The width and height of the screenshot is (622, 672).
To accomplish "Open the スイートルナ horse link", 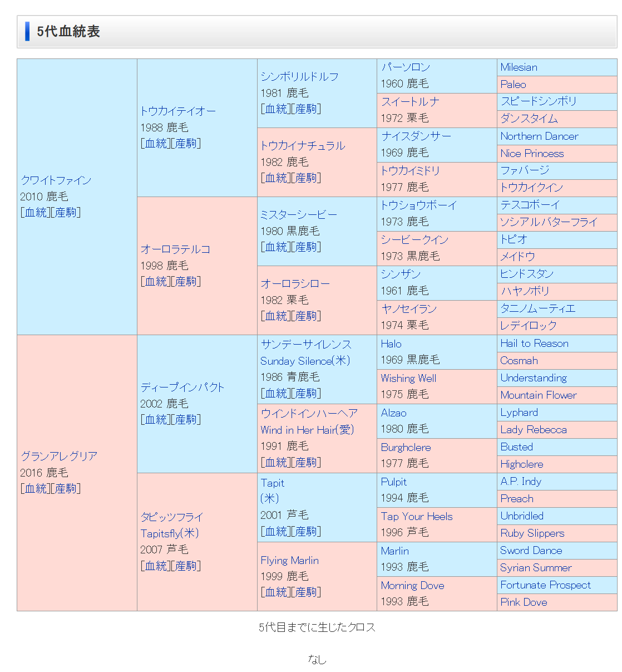I will [410, 101].
